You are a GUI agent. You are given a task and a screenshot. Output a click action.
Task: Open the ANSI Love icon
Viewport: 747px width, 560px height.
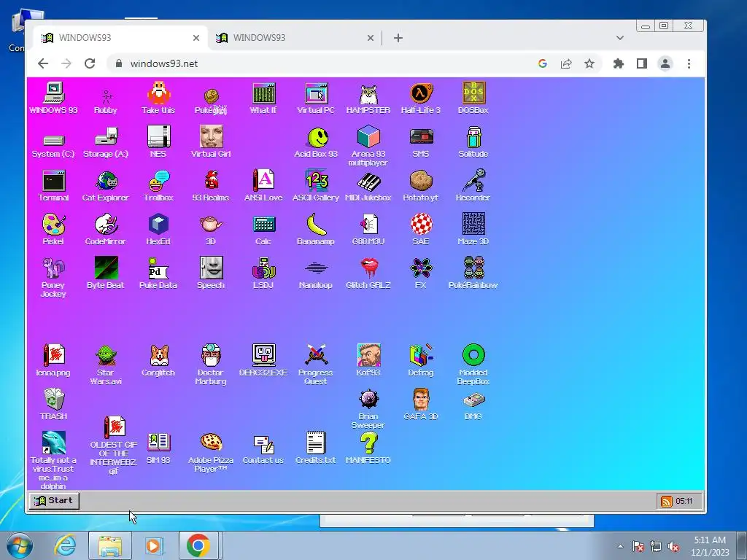pyautogui.click(x=263, y=181)
